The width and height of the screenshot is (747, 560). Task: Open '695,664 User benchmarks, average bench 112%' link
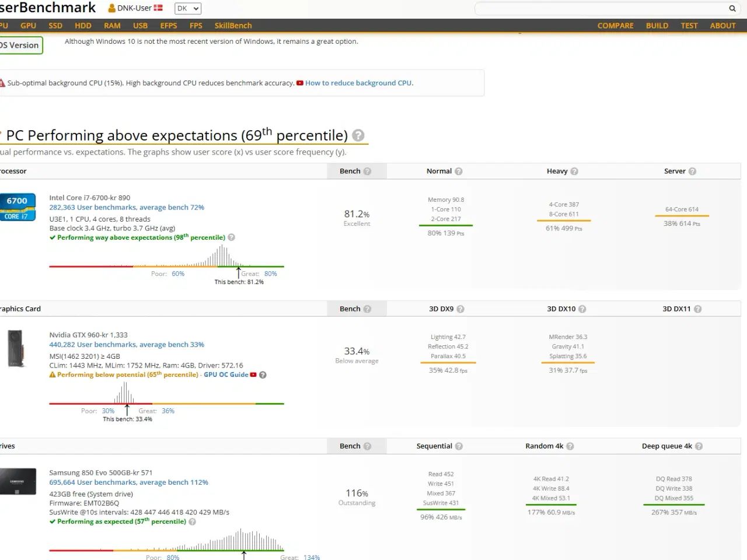[128, 482]
